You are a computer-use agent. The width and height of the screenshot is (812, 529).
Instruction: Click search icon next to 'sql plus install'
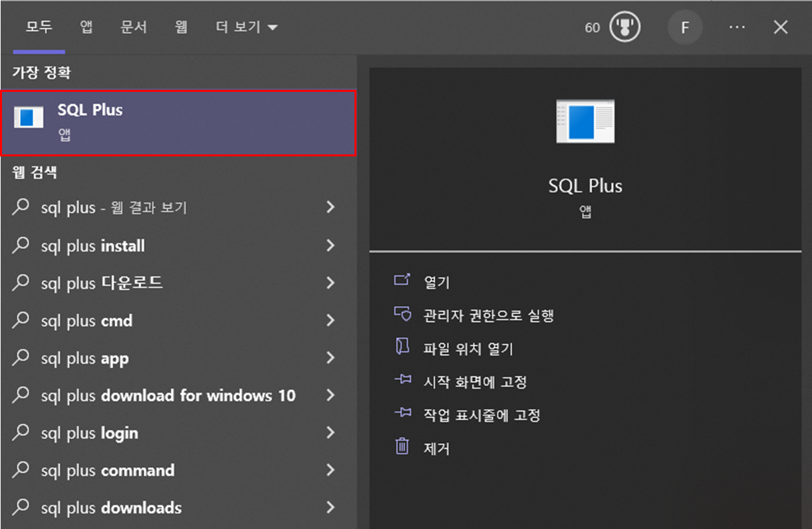click(21, 245)
